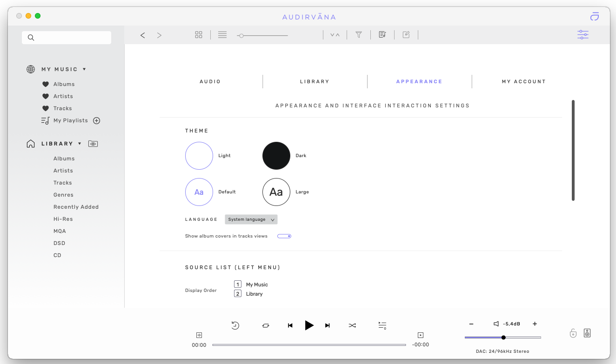Skip to the next track

328,325
